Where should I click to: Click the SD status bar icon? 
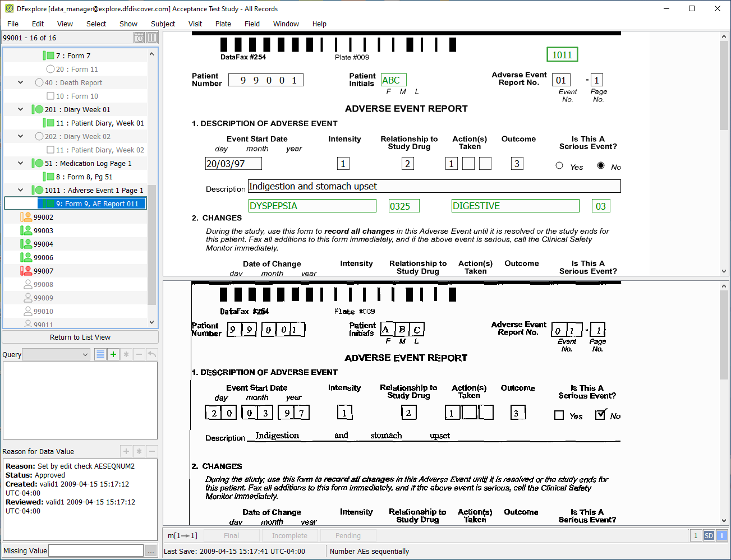click(x=709, y=535)
